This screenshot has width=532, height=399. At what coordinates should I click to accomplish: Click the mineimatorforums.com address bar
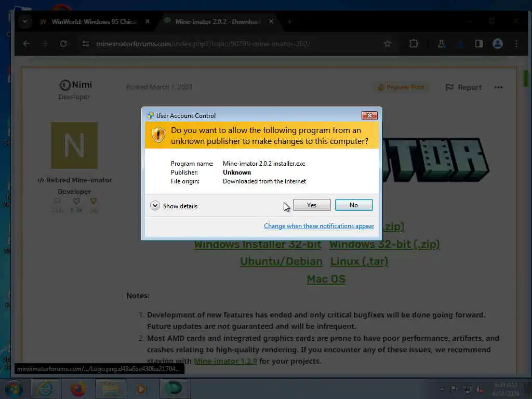[x=203, y=44]
